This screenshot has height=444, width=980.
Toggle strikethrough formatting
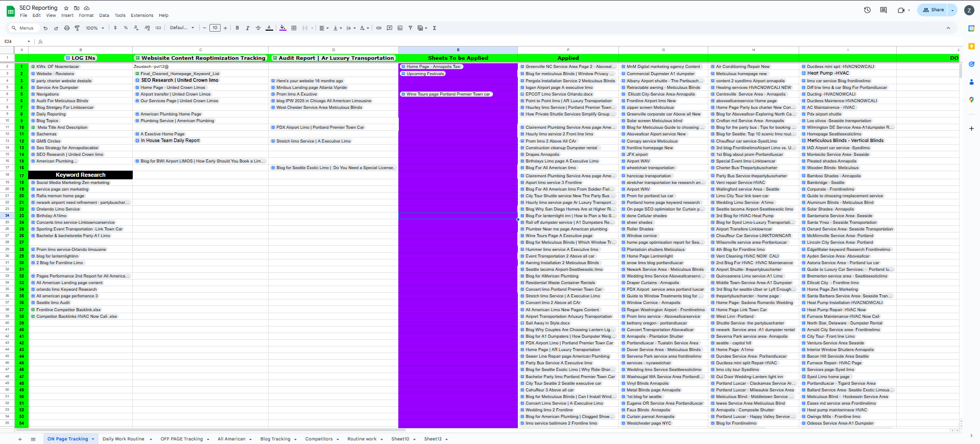tap(258, 28)
